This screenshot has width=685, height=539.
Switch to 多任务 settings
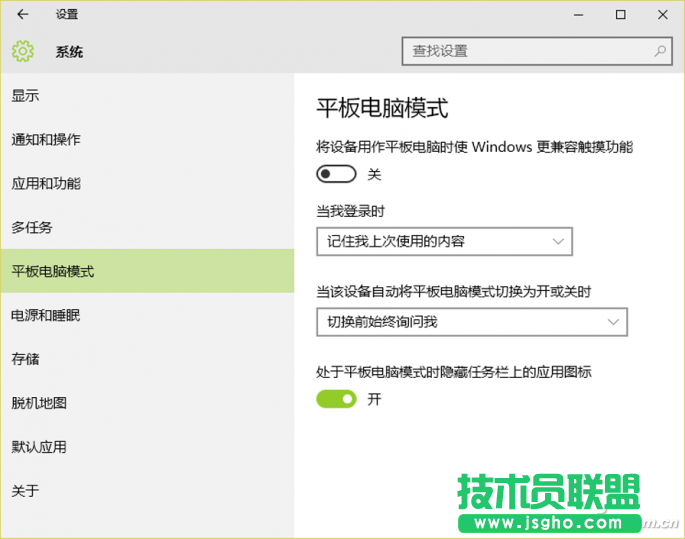click(x=32, y=228)
